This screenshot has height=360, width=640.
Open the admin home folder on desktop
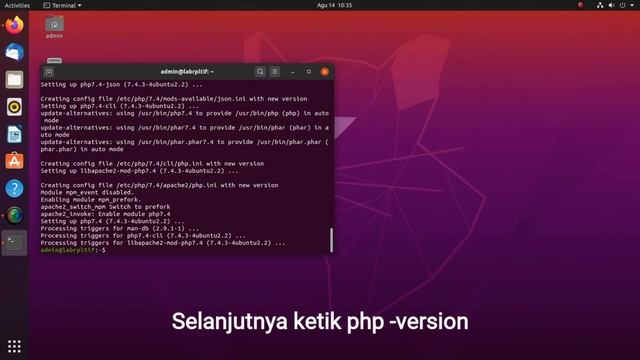point(54,27)
